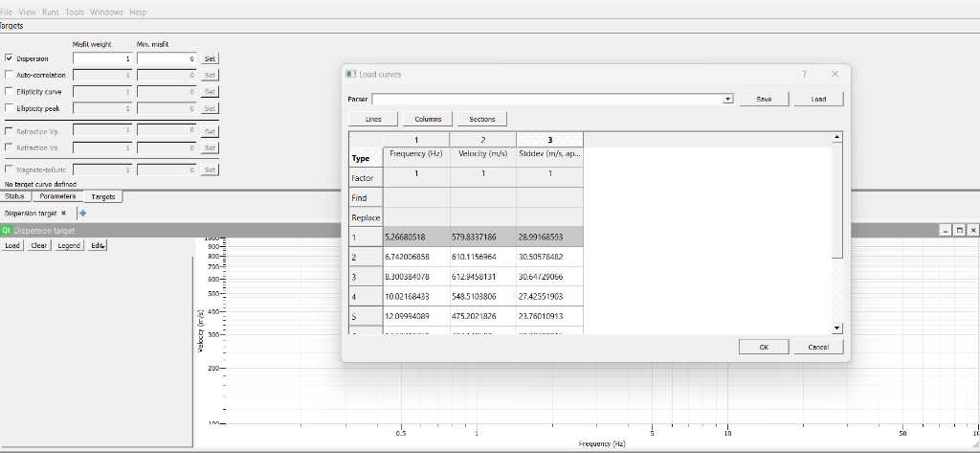This screenshot has width=980, height=453.
Task: Switch to the Status tab
Action: tap(15, 196)
